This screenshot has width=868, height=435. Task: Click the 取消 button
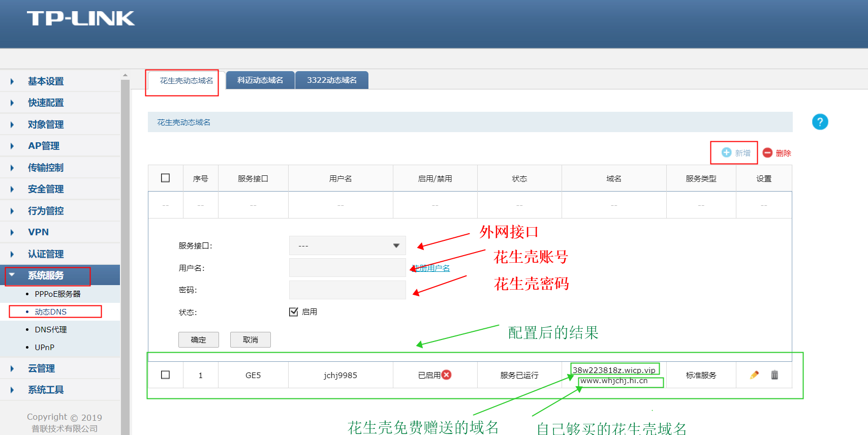click(251, 339)
